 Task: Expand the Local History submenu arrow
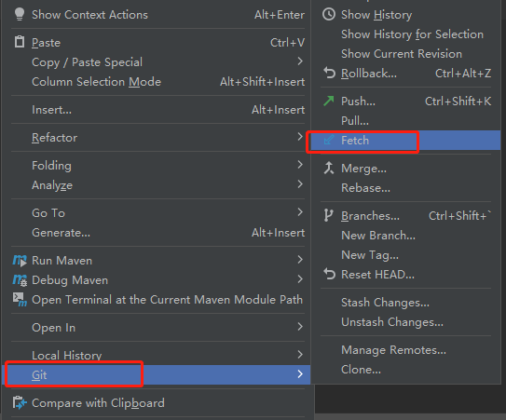[x=300, y=355]
